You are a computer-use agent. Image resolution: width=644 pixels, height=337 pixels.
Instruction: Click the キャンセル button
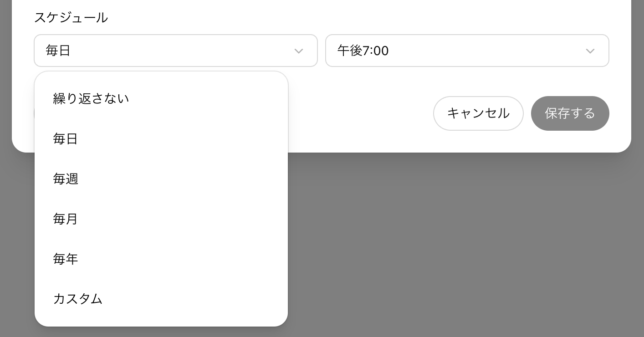coord(478,113)
